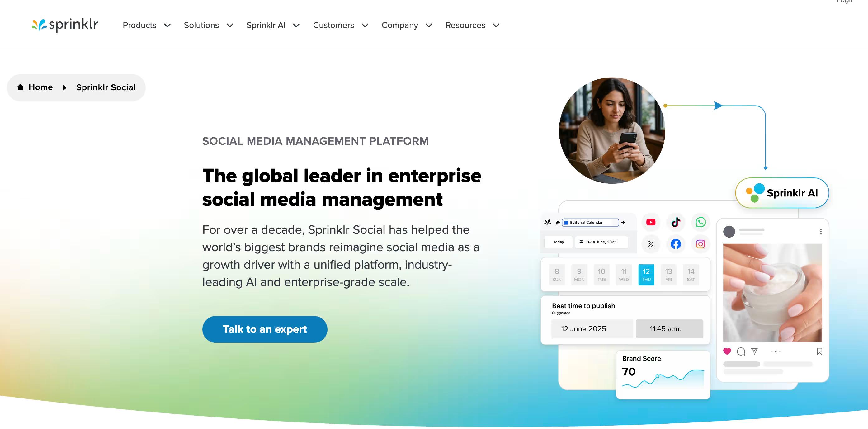The height and width of the screenshot is (429, 868).
Task: Click the Facebook icon
Action: [676, 244]
